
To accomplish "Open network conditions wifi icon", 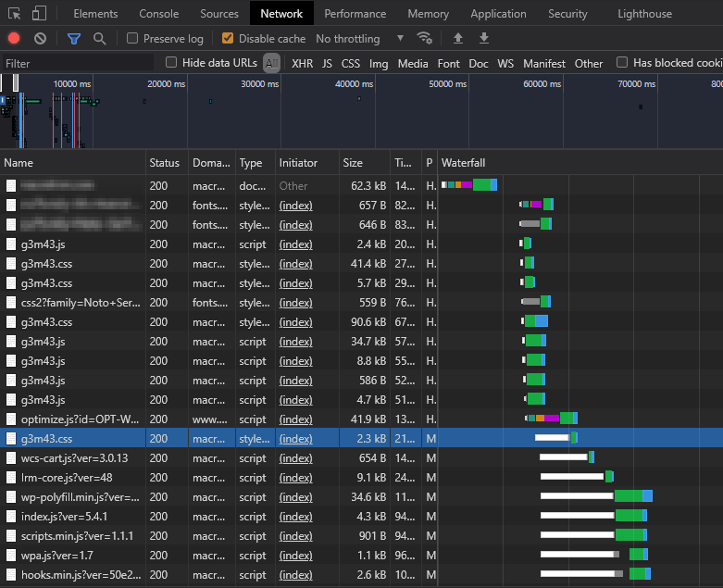I will pos(425,39).
